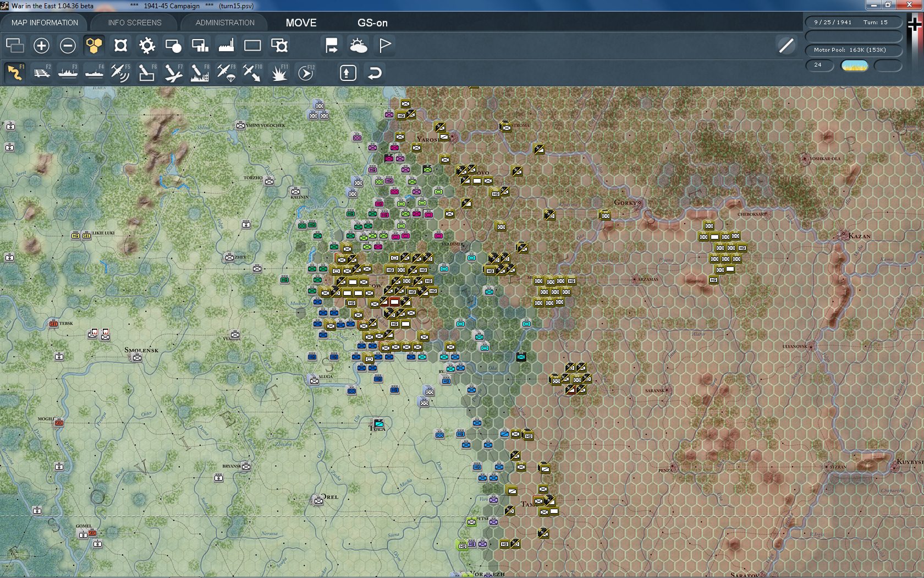The width and height of the screenshot is (924, 578).
Task: Click the date and Turn: 15 display
Action: click(854, 22)
